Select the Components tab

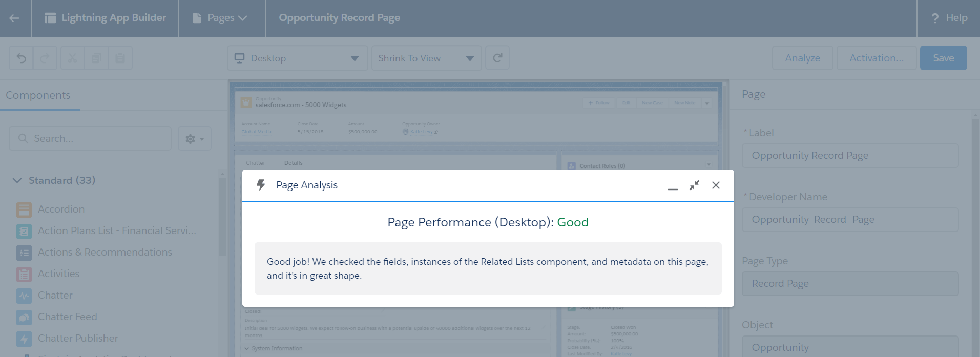(38, 95)
